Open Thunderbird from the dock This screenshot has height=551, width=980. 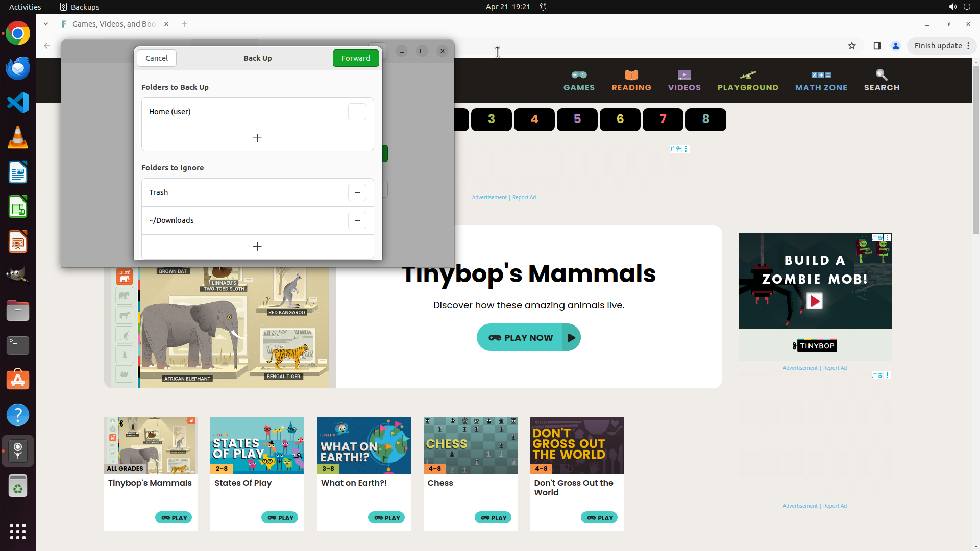tap(18, 68)
